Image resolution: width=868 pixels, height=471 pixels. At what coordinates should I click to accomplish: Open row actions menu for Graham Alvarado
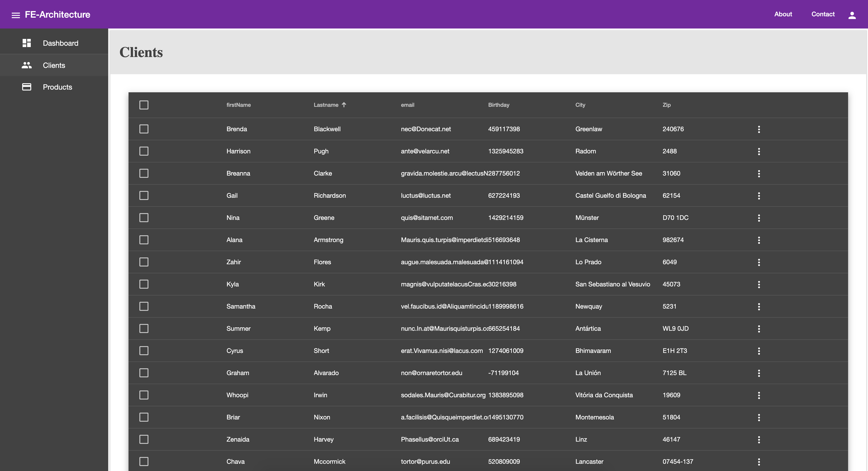[x=759, y=373]
